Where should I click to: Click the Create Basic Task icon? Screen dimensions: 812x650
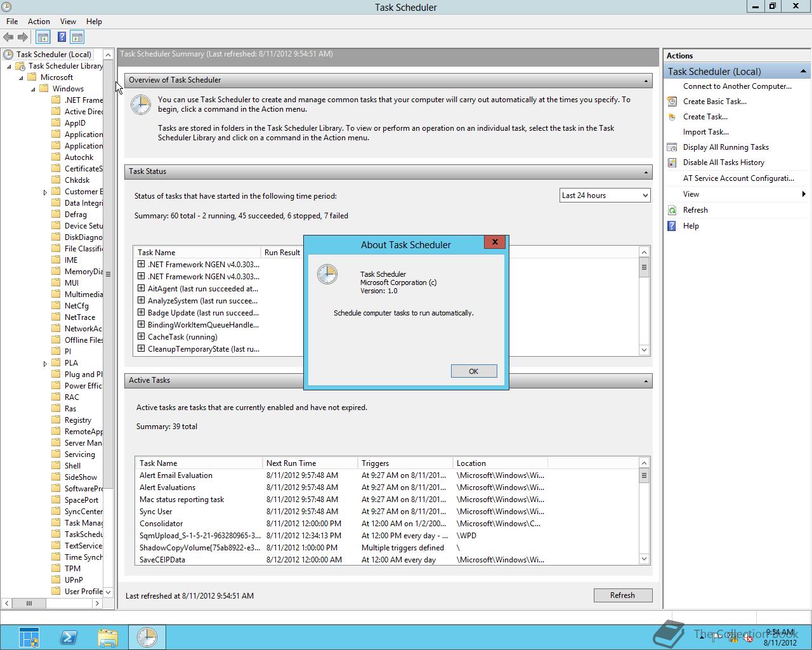click(672, 102)
